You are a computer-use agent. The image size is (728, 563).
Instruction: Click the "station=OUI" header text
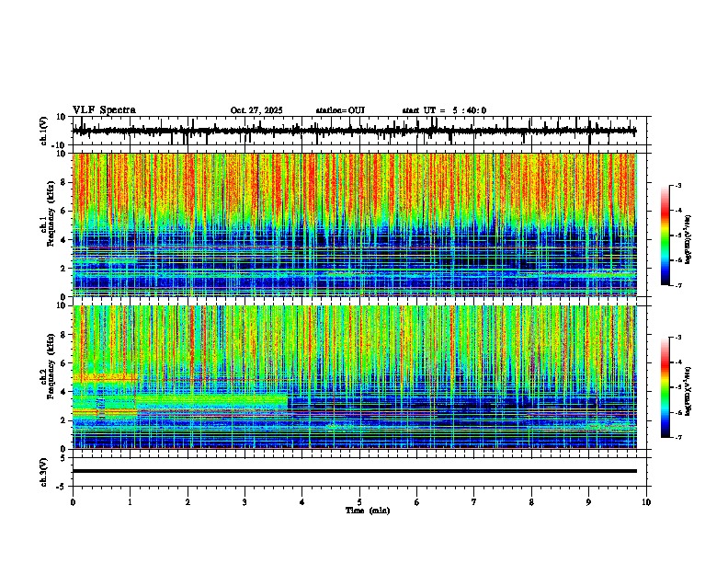pyautogui.click(x=340, y=110)
